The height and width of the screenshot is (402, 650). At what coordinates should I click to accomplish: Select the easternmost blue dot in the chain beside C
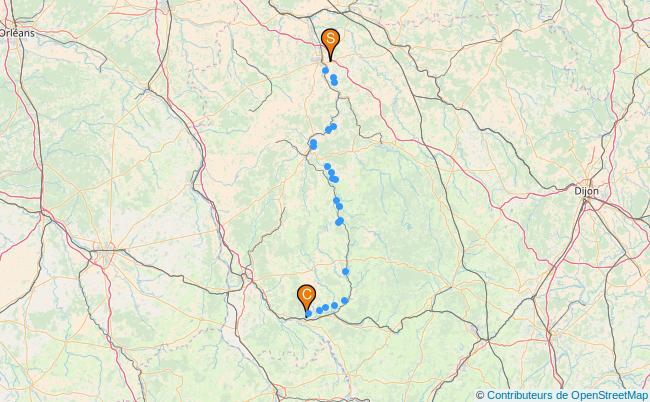[x=344, y=300]
